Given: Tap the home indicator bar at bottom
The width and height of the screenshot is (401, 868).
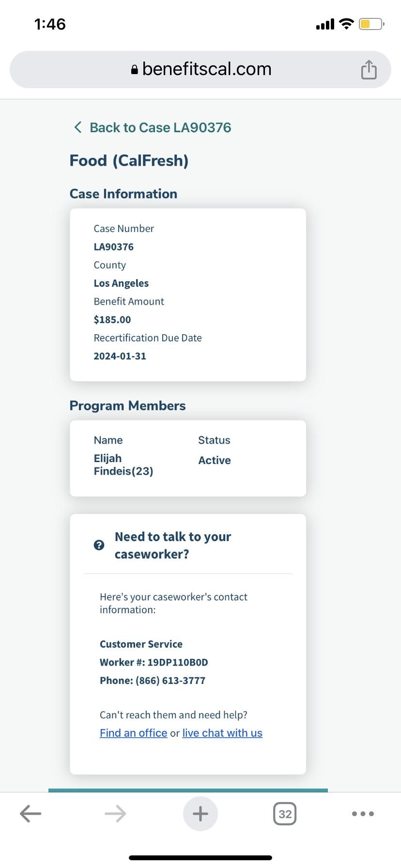Looking at the screenshot, I should tap(200, 858).
